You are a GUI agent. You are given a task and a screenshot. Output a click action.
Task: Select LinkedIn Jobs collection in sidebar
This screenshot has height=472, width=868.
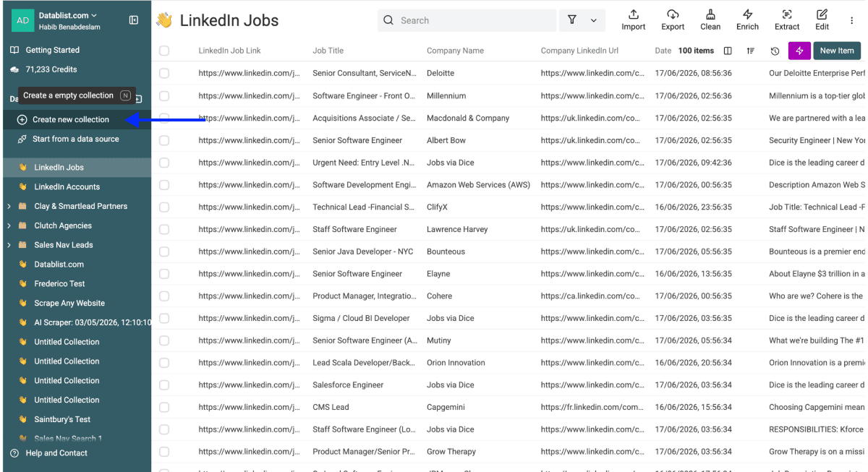pos(77,167)
